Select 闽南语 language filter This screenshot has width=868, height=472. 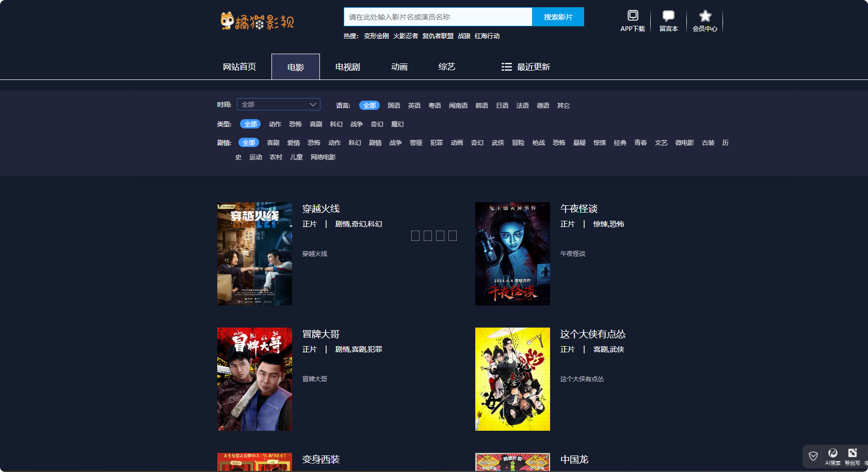point(458,105)
